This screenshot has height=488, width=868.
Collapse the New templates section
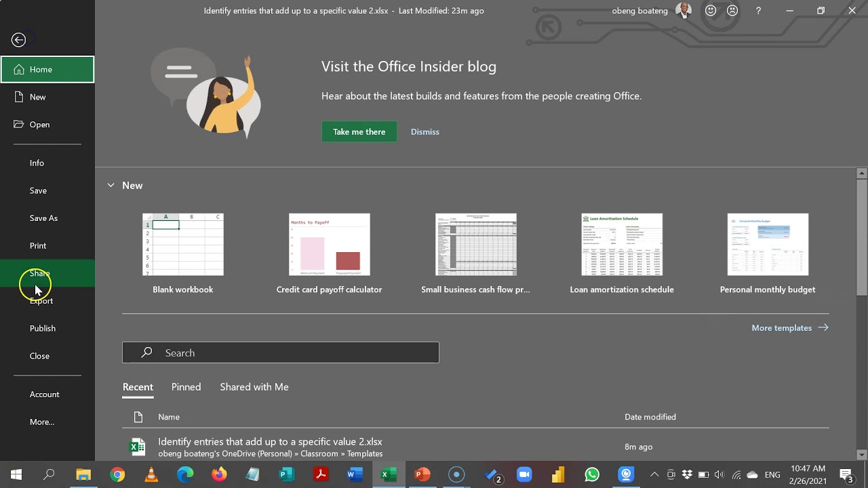click(111, 185)
